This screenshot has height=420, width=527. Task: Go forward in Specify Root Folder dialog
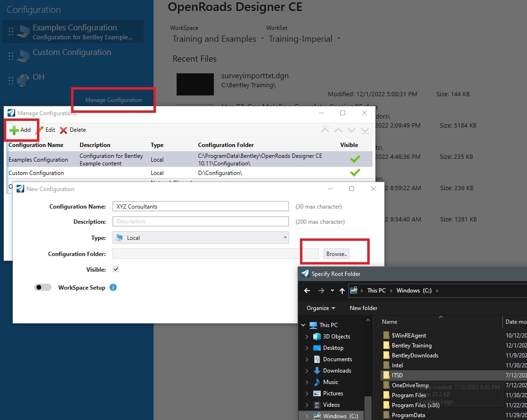point(321,291)
